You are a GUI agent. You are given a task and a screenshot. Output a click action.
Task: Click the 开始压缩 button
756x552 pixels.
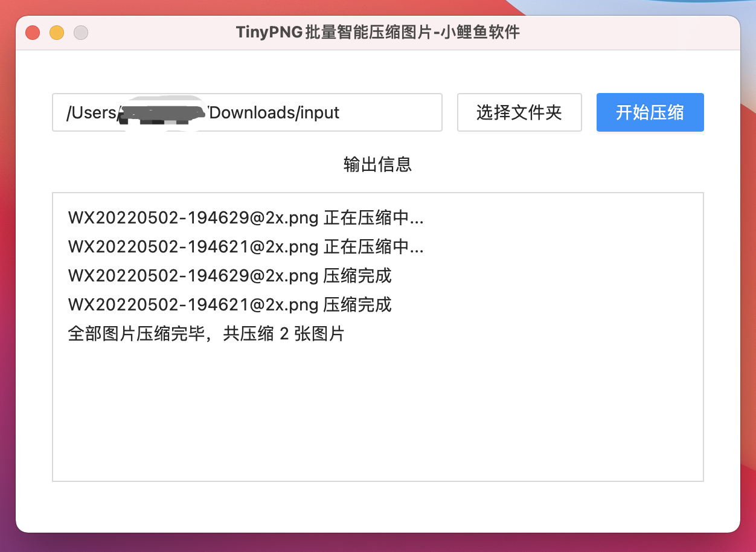point(650,112)
